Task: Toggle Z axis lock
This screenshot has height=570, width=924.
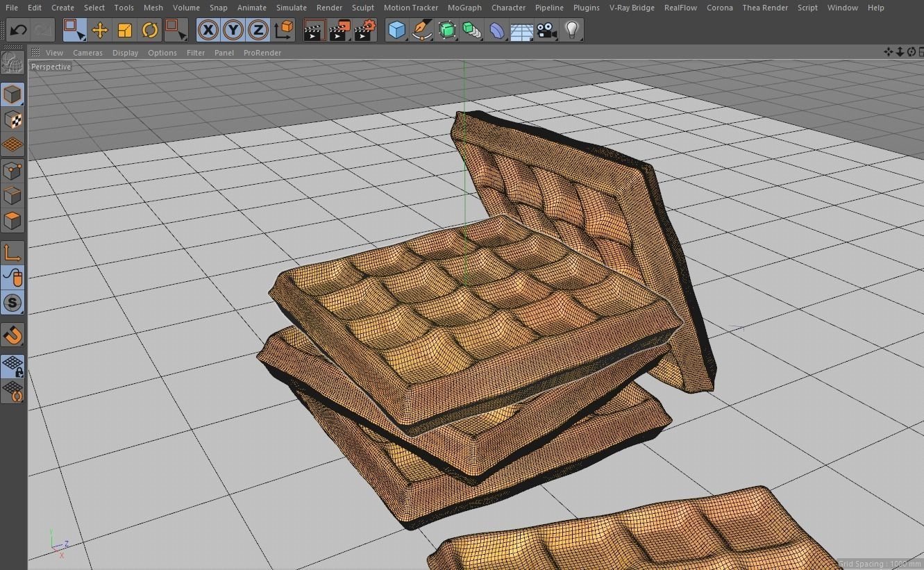Action: 258,30
